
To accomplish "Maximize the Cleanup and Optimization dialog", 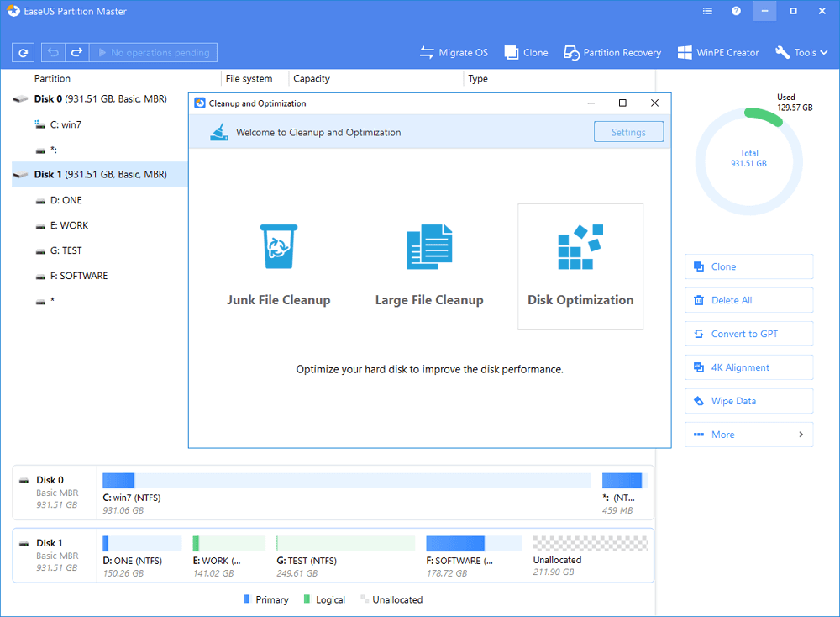I will tap(622, 103).
